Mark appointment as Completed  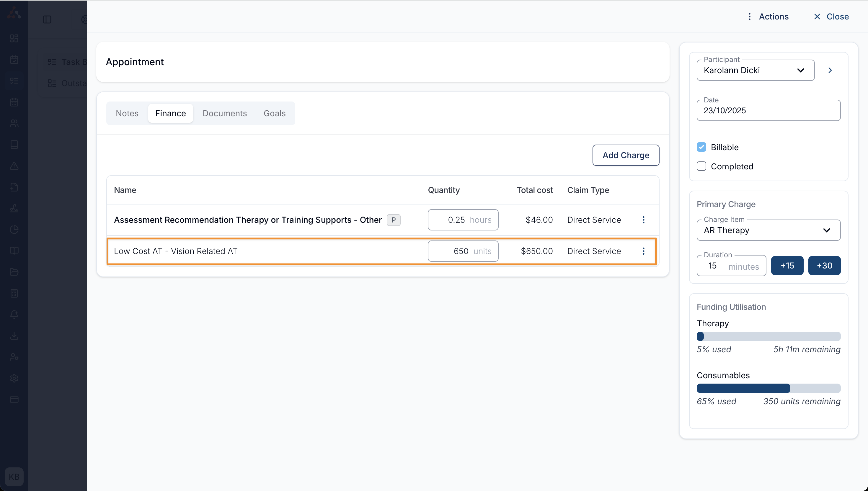[701, 166]
